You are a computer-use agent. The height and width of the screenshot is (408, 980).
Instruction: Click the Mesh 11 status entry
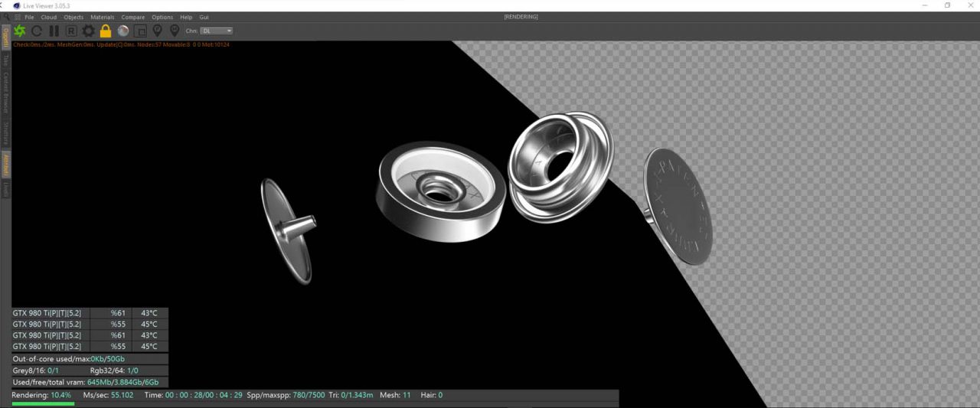point(396,395)
